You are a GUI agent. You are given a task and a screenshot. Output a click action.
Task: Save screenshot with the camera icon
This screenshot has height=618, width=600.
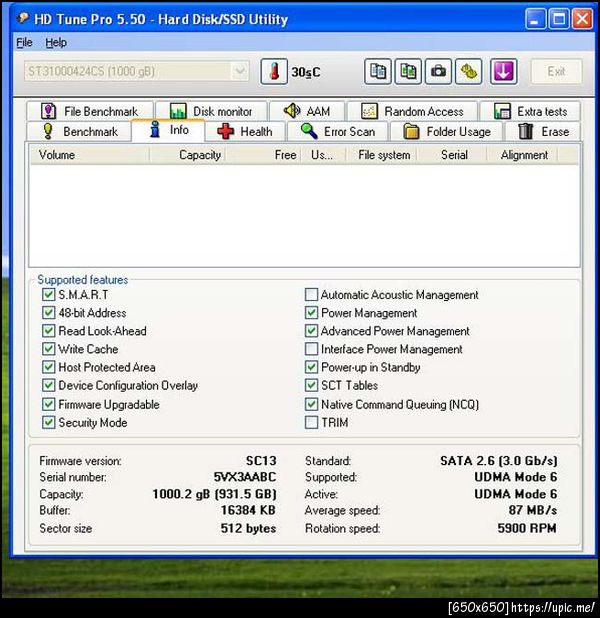point(438,71)
